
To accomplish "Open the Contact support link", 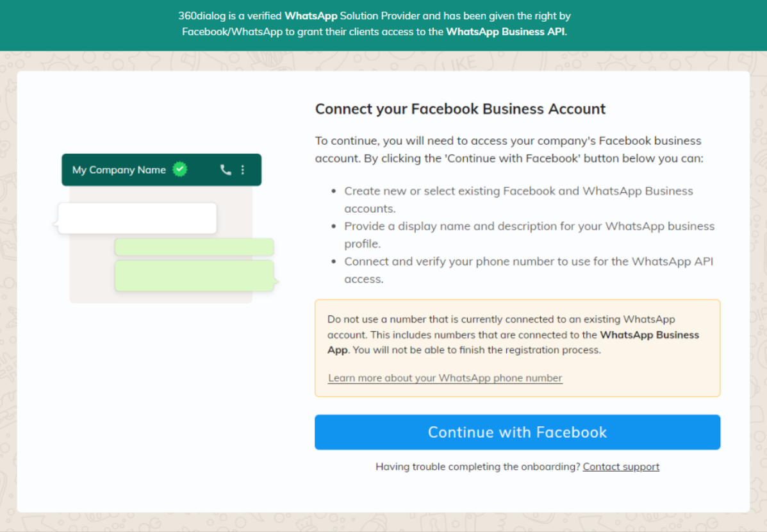I will pos(620,467).
